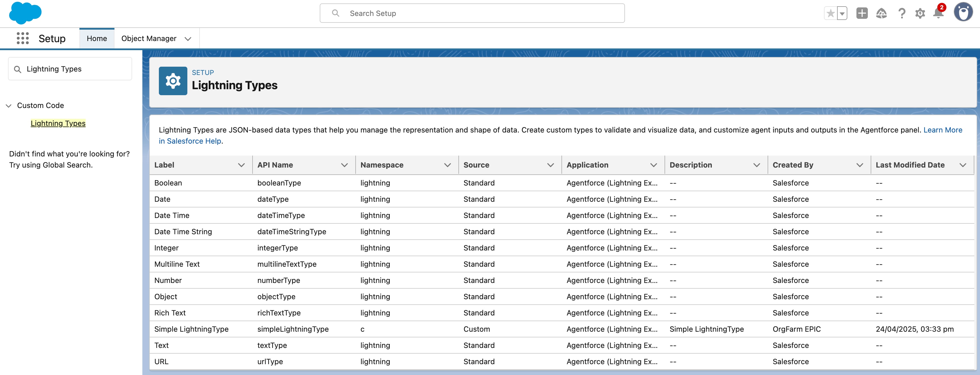
Task: Open the Source column menu chevron
Action: [550, 165]
